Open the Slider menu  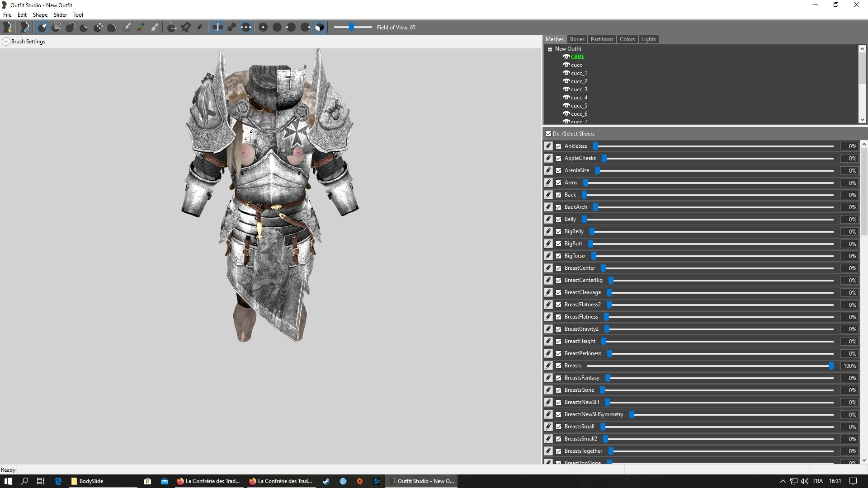point(60,15)
